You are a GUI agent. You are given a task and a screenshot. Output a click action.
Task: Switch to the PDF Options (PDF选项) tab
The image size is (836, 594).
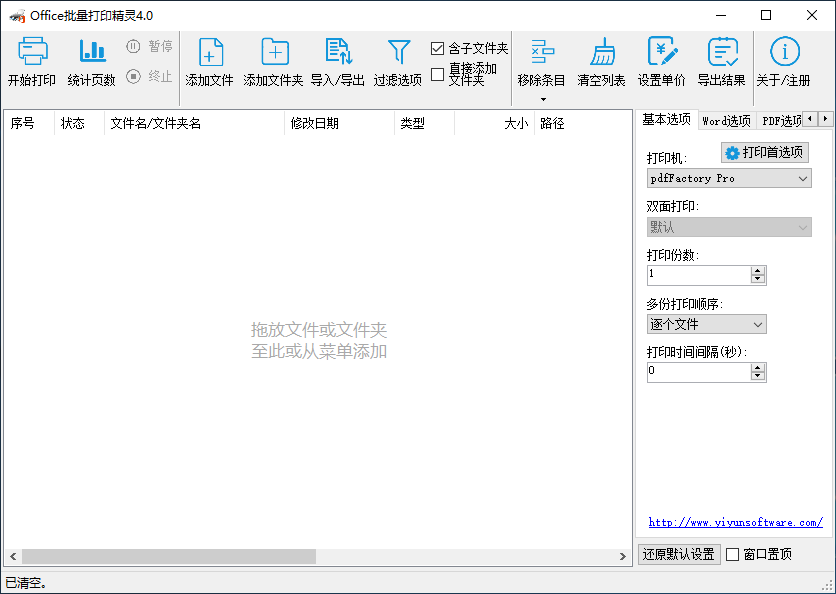click(x=781, y=122)
